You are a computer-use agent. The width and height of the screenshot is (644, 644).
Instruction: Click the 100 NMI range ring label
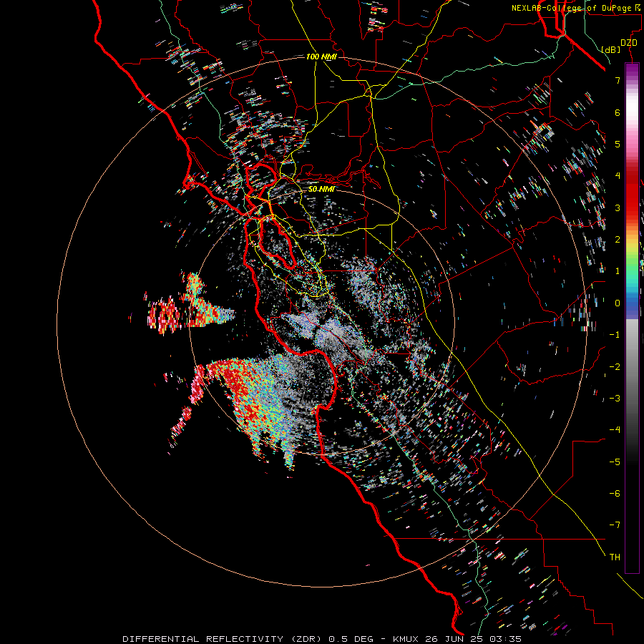tap(321, 57)
